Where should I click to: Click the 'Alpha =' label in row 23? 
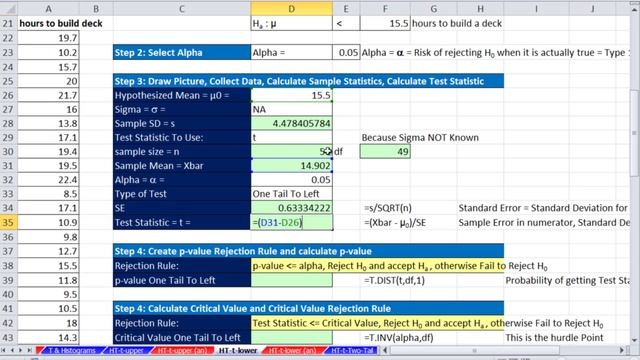(291, 52)
